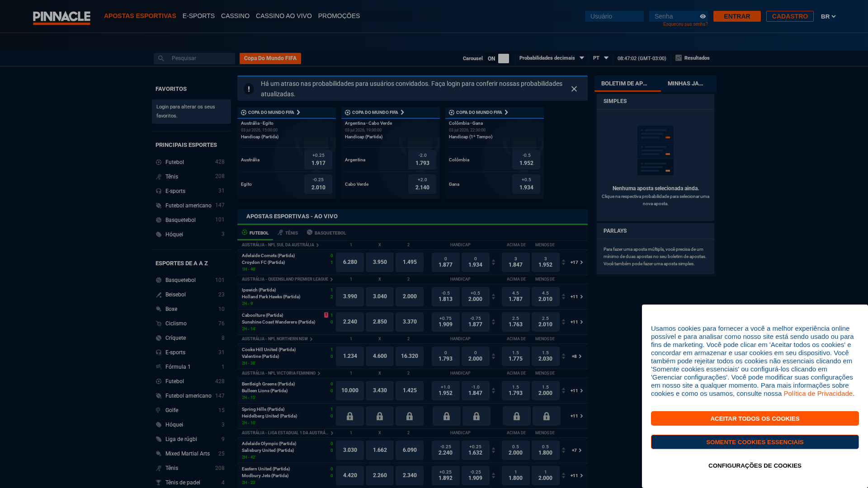This screenshot has height=488, width=868.
Task: Click the Cadastro sign-up button
Action: coord(790,16)
